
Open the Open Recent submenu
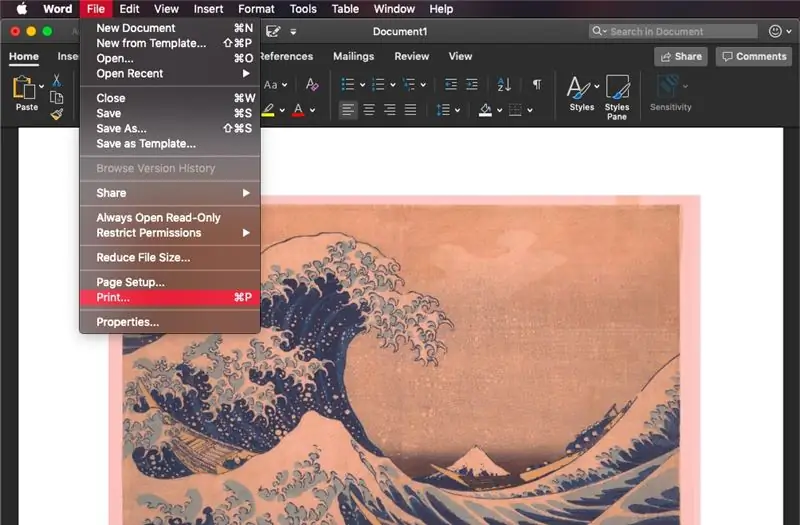click(x=170, y=73)
